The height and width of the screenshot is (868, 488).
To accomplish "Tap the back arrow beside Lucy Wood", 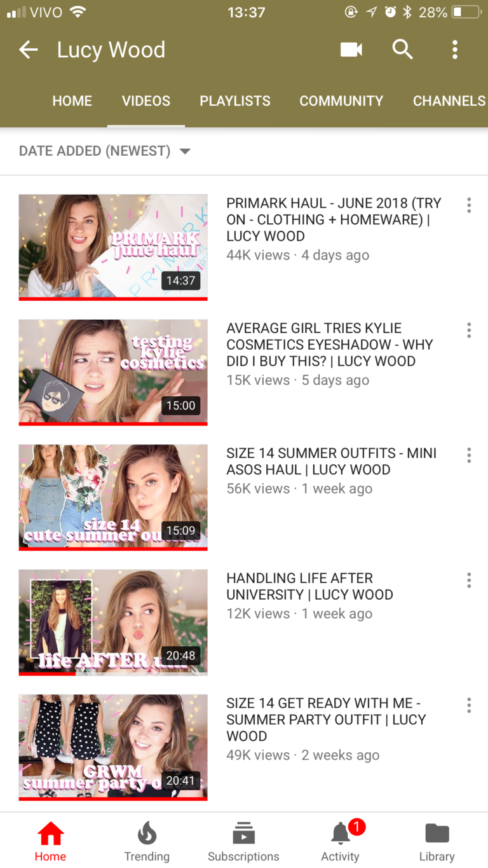I will [x=29, y=50].
